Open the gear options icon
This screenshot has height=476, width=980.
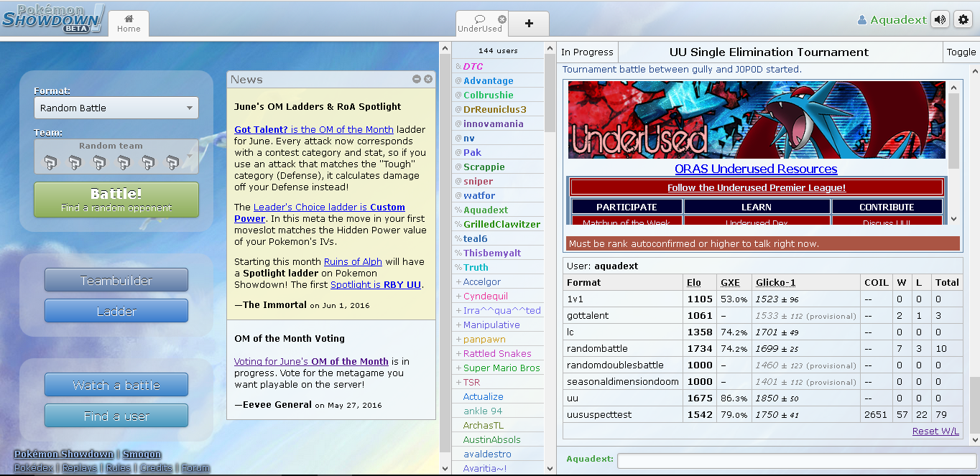[963, 20]
